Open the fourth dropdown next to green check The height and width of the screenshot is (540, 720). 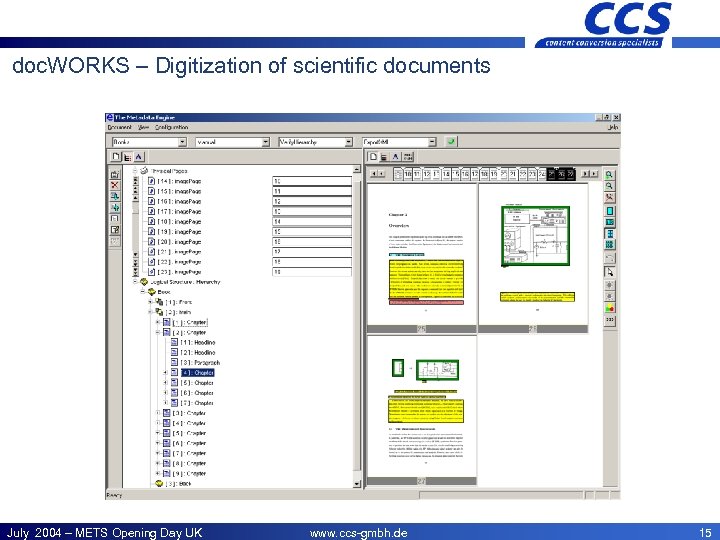pos(432,142)
